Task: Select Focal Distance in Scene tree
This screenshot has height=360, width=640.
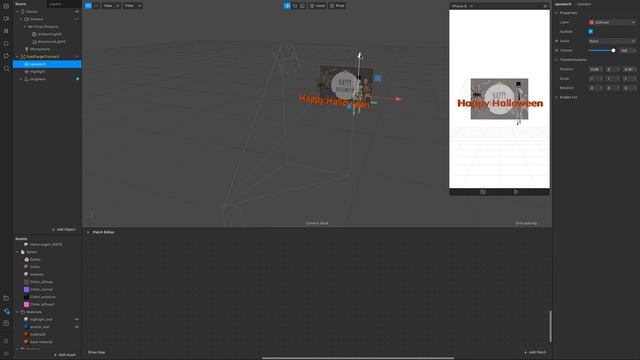Action: 46,27
